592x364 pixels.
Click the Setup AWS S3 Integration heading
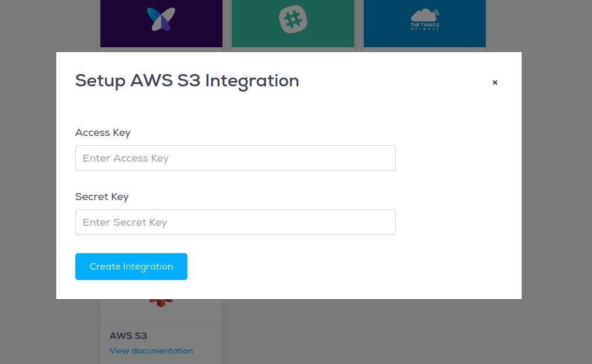click(x=187, y=81)
